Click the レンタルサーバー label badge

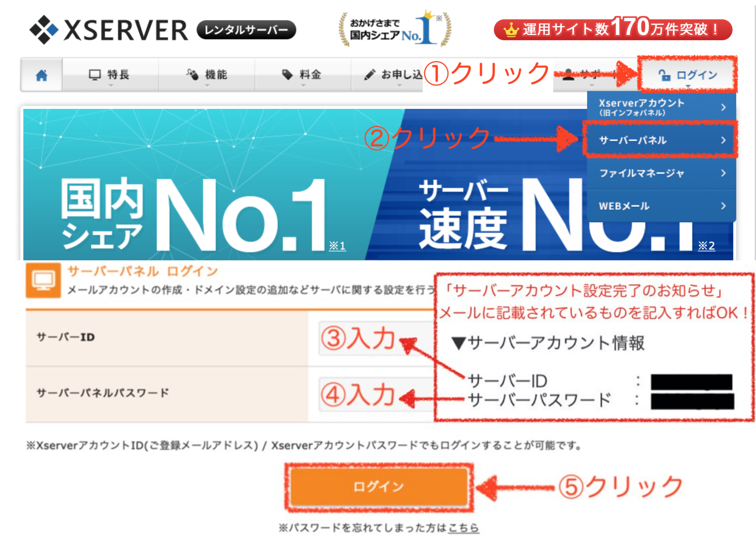point(246,30)
